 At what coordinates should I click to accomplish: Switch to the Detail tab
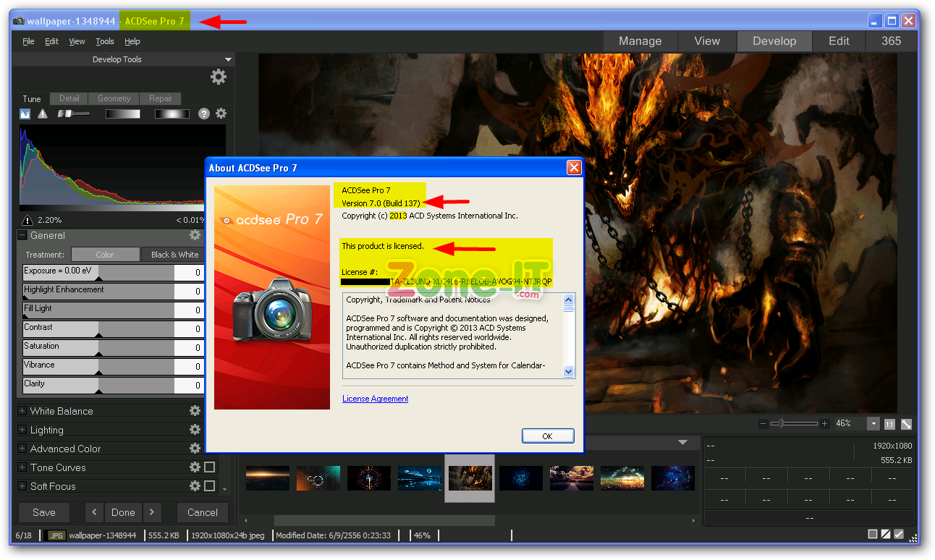pyautogui.click(x=69, y=98)
